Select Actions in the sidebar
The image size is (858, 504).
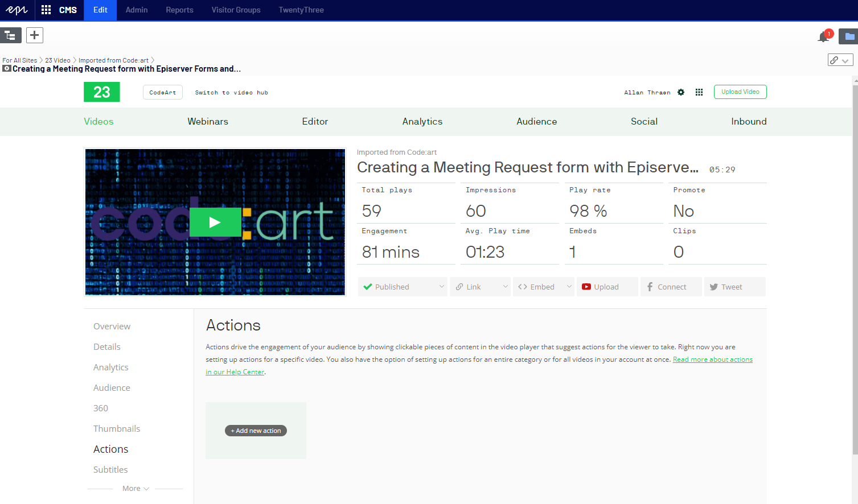tap(111, 449)
